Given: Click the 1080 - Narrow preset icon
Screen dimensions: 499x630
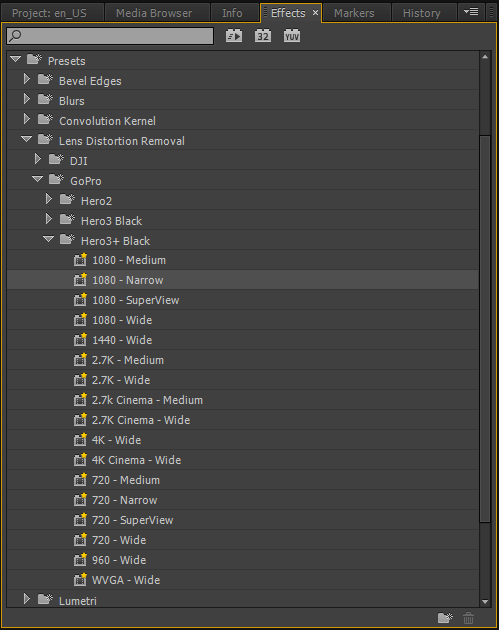Looking at the screenshot, I should (80, 280).
